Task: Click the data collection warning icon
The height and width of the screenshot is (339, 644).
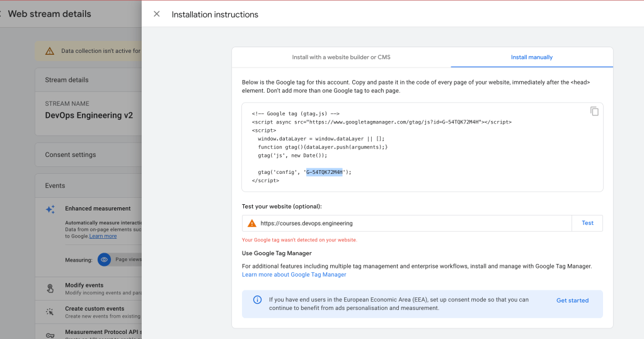Action: coord(50,51)
